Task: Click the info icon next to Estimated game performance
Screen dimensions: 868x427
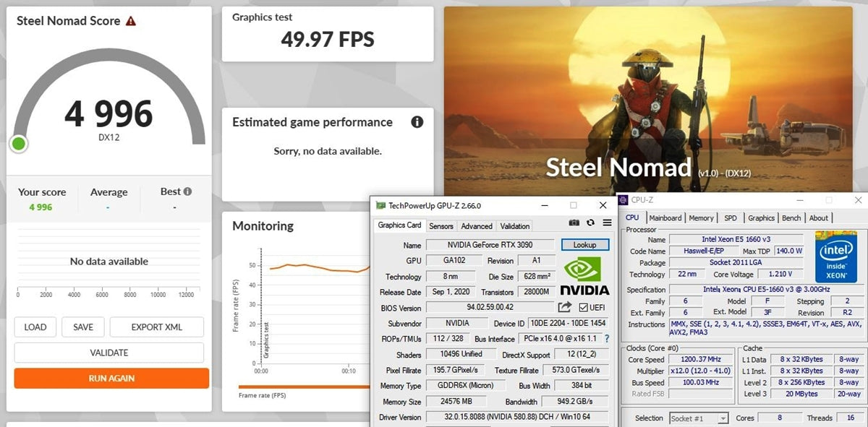Action: [x=417, y=122]
